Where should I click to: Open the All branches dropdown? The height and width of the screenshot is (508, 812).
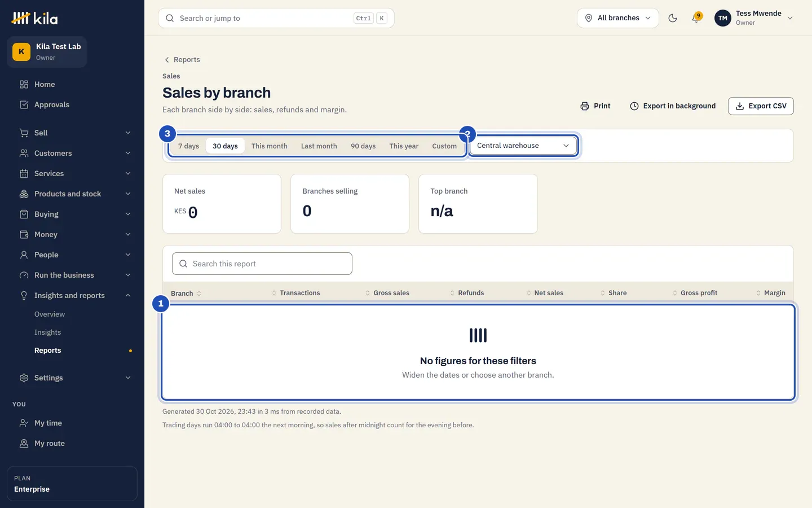[617, 18]
